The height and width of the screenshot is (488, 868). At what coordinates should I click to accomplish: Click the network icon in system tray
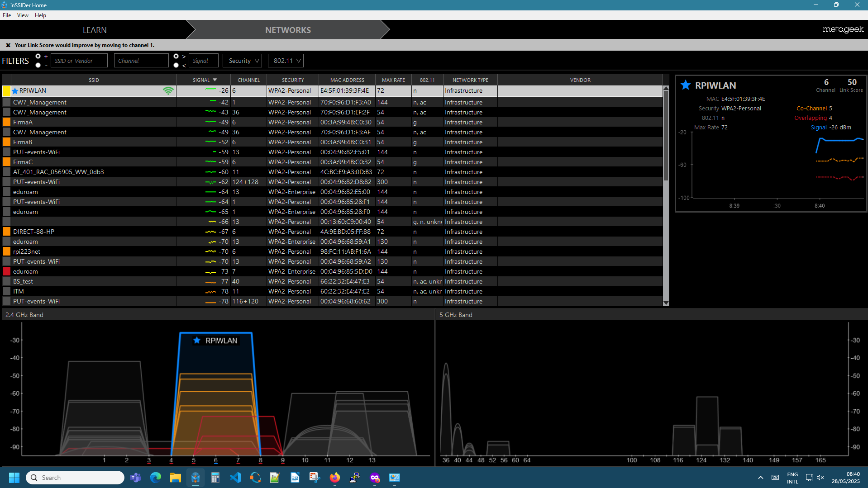[x=809, y=478]
